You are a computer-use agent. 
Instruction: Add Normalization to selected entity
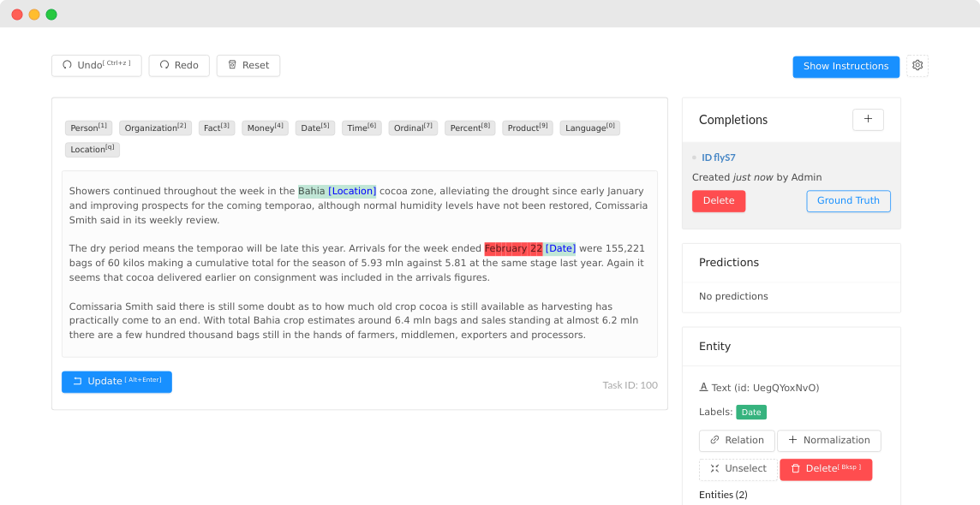(x=828, y=441)
